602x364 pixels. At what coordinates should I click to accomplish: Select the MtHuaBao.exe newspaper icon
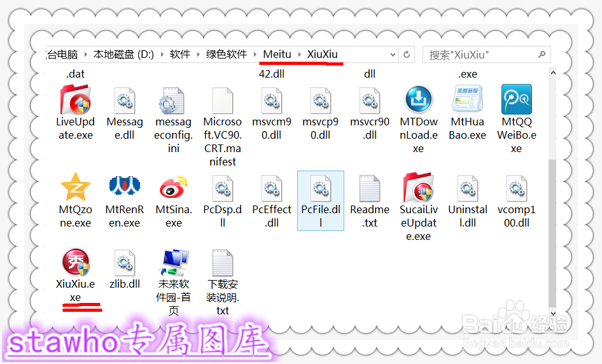click(467, 99)
